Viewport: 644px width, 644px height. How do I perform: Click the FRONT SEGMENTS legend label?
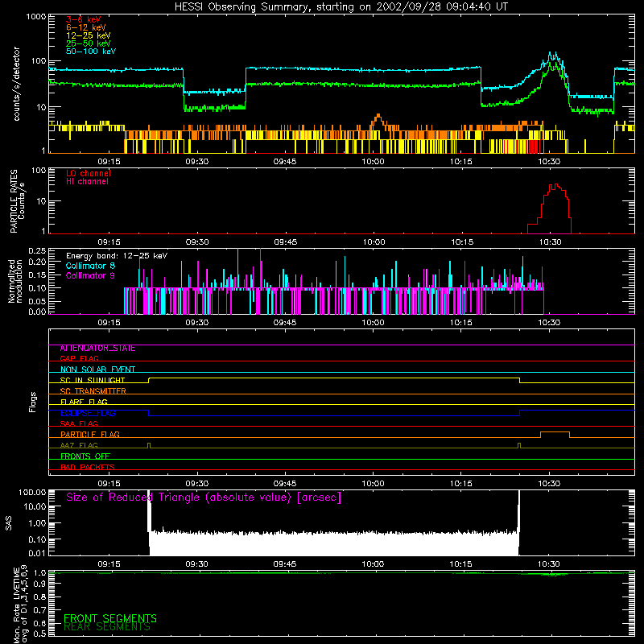click(x=110, y=618)
